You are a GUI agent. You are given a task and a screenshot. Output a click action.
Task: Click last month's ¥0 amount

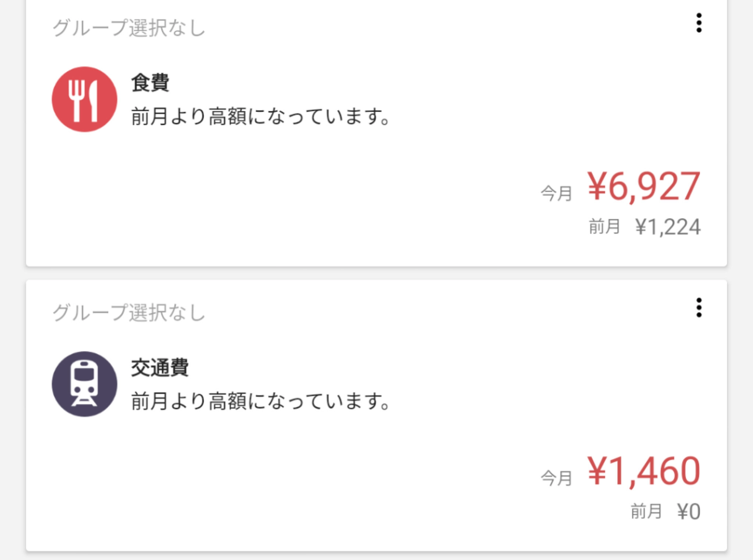(689, 511)
